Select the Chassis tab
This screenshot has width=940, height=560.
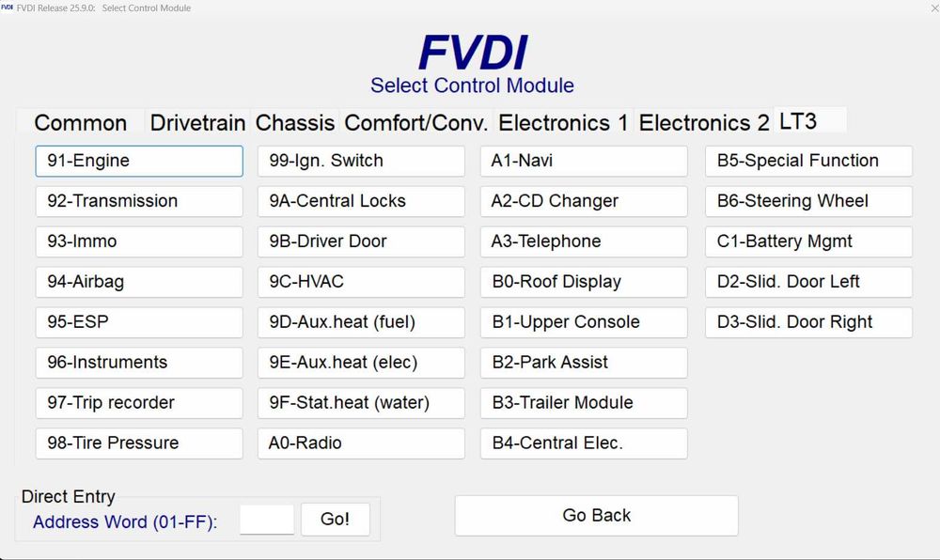[x=295, y=122]
